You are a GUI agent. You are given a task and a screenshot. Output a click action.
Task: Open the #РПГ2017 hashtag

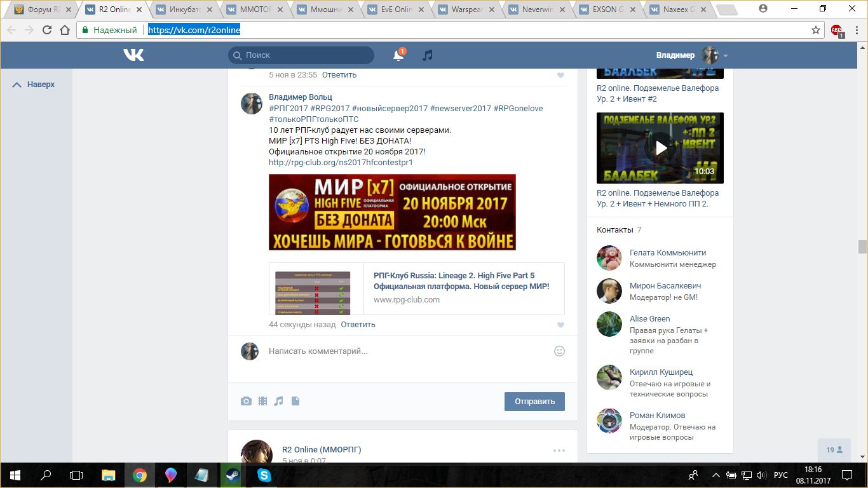[288, 109]
